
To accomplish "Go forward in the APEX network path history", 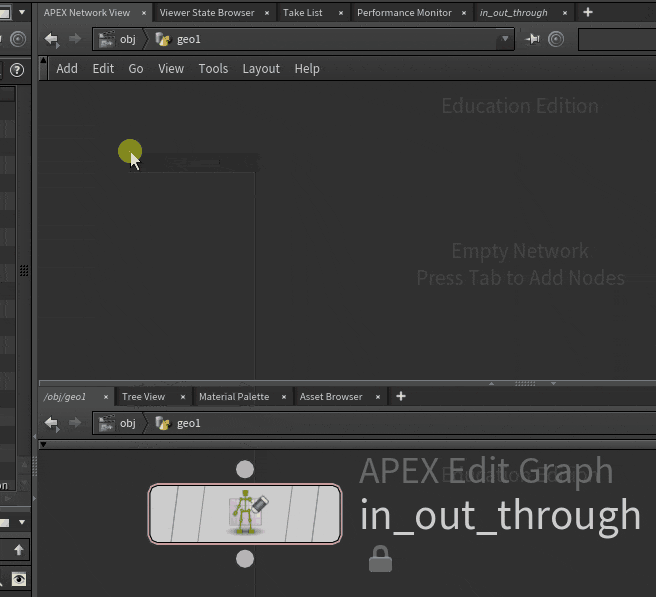I will pyautogui.click(x=75, y=39).
